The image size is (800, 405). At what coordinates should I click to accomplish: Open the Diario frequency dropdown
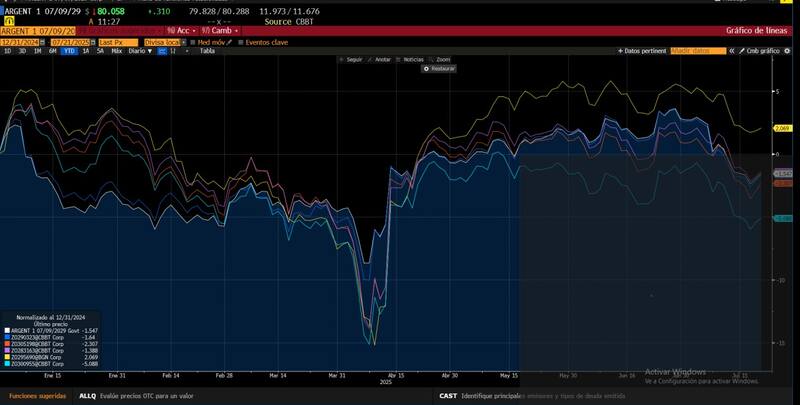[135, 50]
